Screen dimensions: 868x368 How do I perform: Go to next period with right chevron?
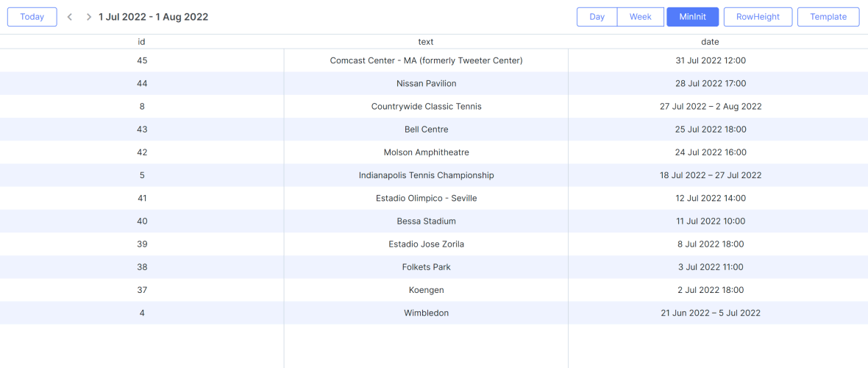point(88,17)
